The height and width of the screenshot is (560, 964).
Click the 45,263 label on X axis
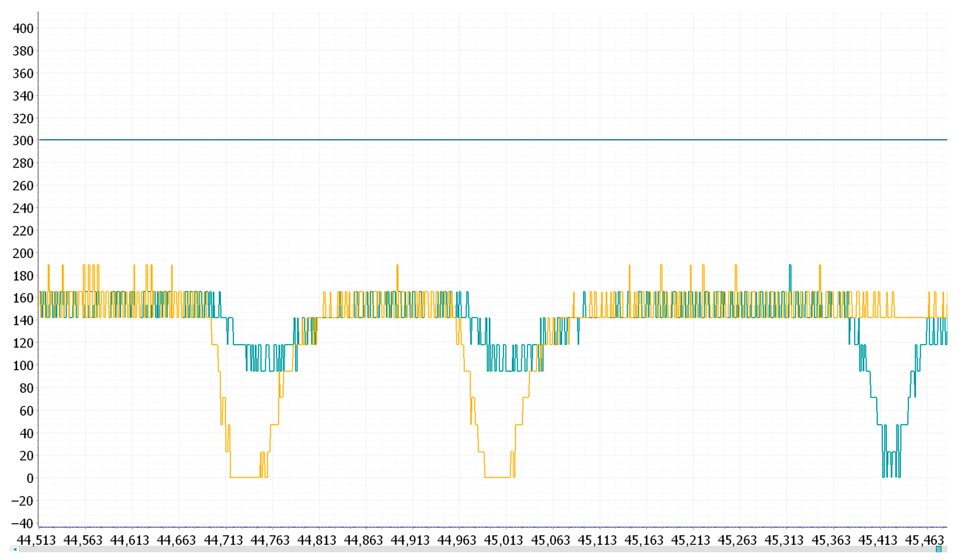point(737,540)
